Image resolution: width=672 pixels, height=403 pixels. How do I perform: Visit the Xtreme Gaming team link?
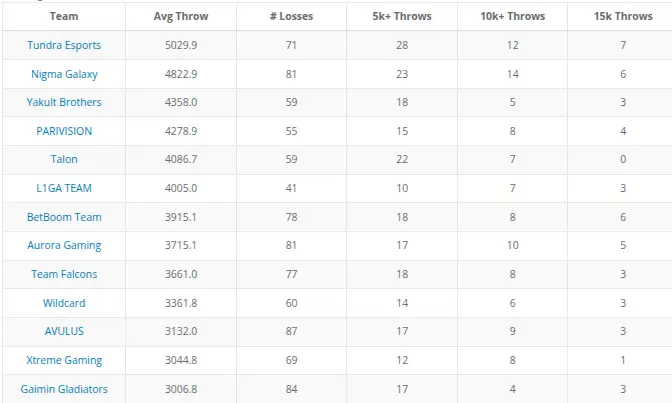[x=64, y=360]
